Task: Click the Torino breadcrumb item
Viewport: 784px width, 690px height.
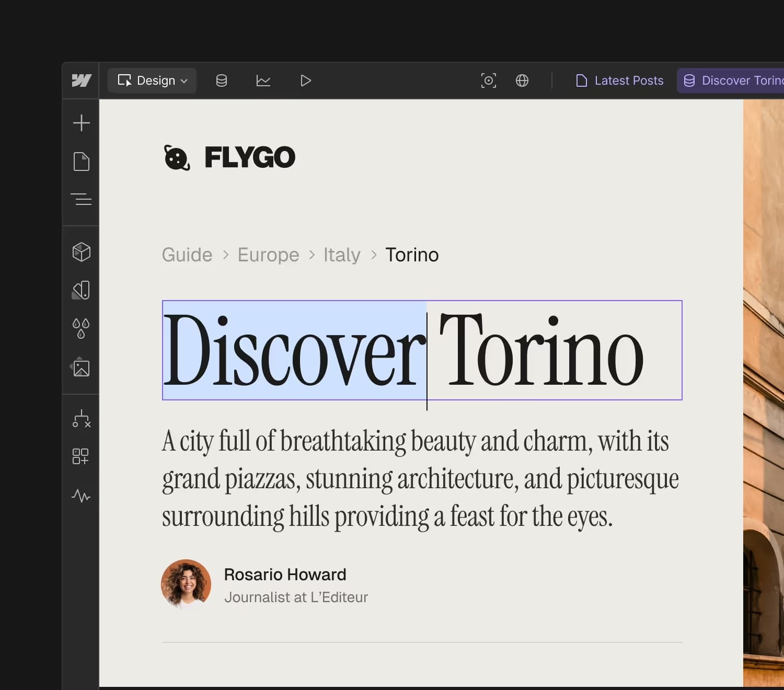Action: click(412, 255)
